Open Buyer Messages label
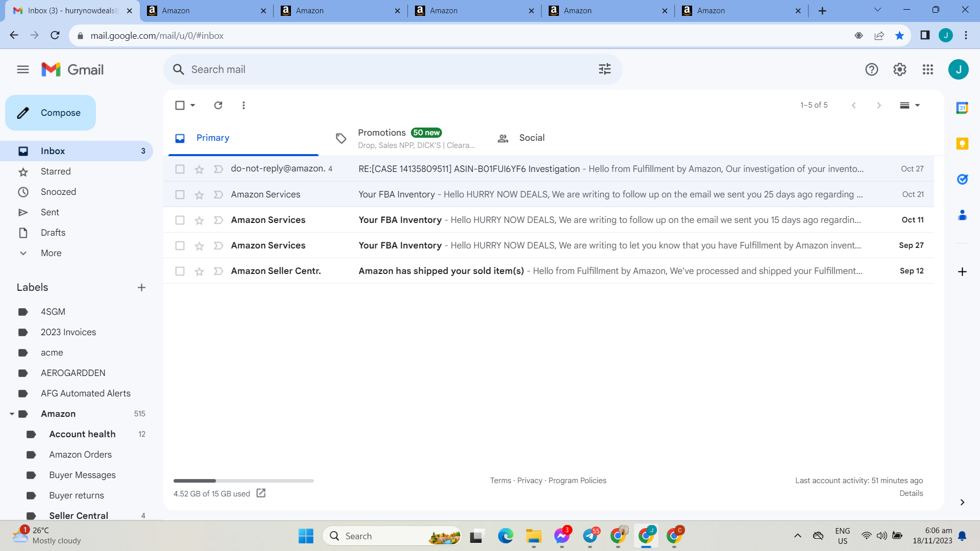 (x=82, y=475)
